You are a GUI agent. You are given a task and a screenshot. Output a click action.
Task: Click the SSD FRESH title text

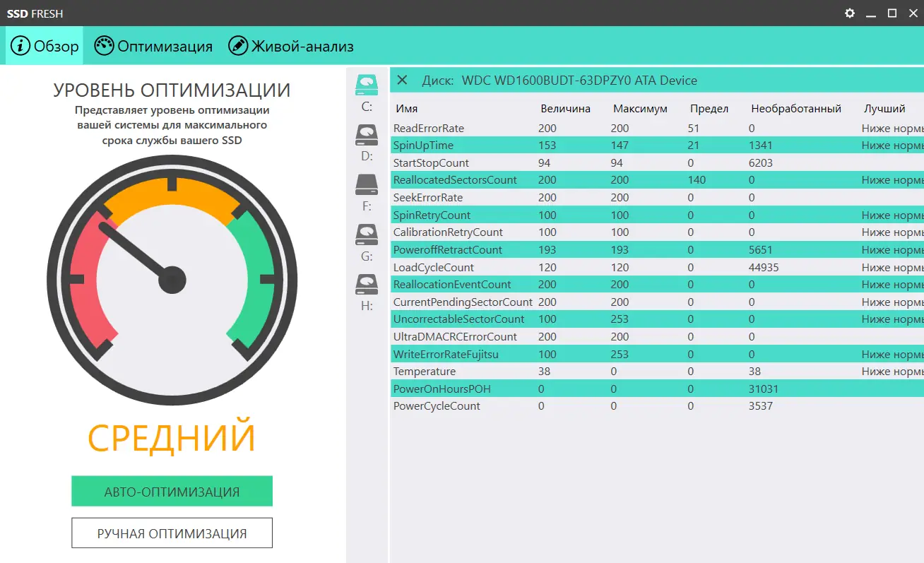click(x=35, y=13)
